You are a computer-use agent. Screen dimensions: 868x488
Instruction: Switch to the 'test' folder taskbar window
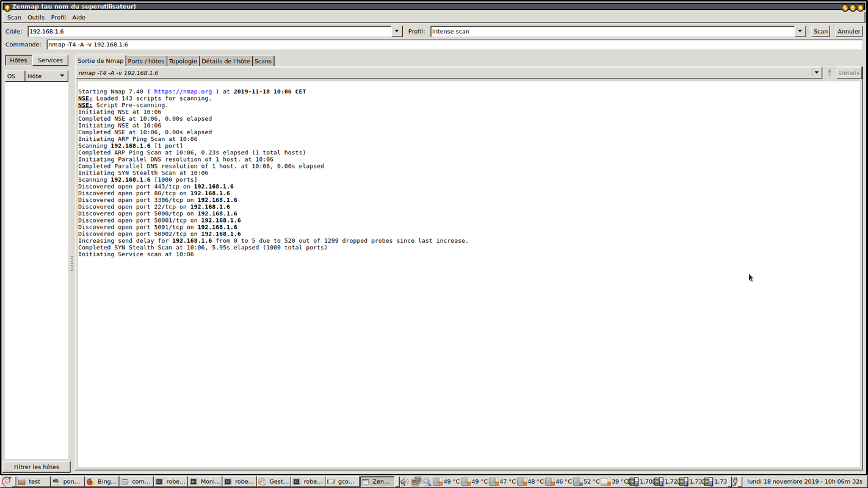coord(32,481)
